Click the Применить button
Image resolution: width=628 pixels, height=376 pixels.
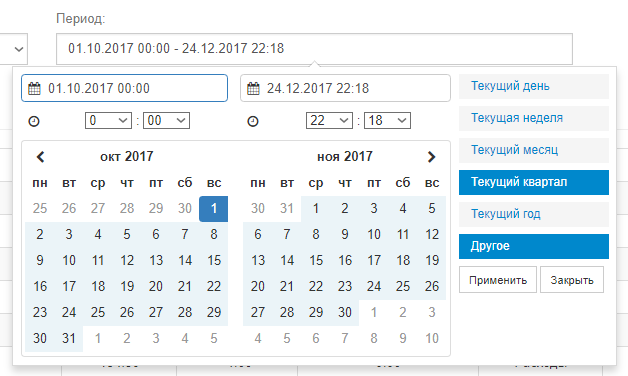[x=498, y=280]
